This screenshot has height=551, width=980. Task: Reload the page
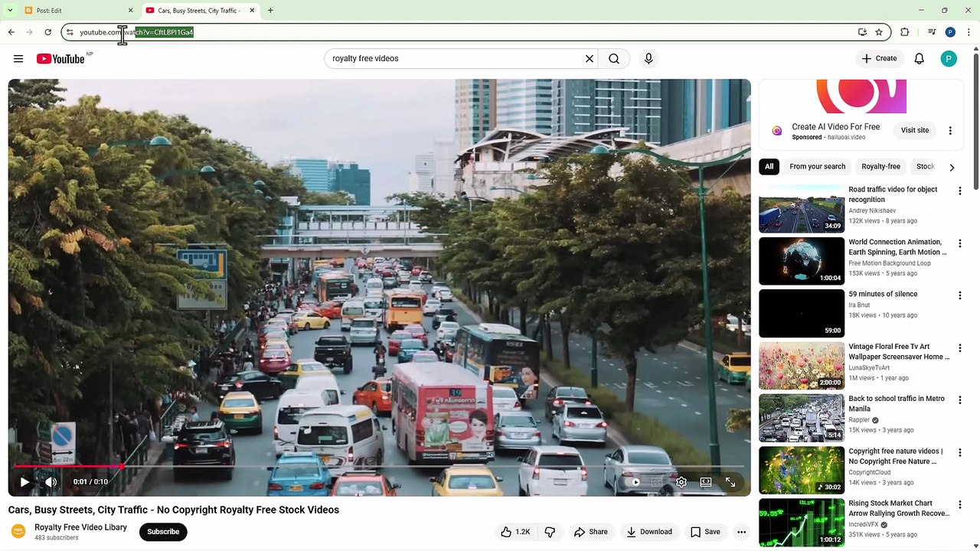click(47, 32)
